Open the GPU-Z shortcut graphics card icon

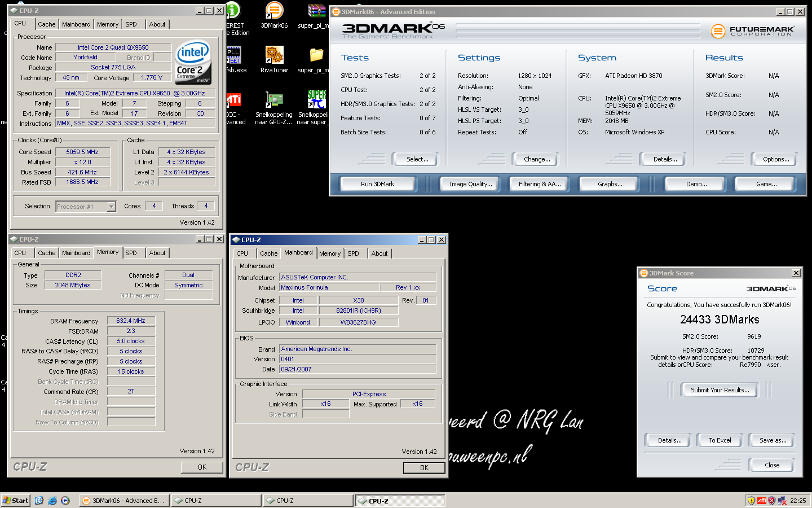click(x=274, y=100)
